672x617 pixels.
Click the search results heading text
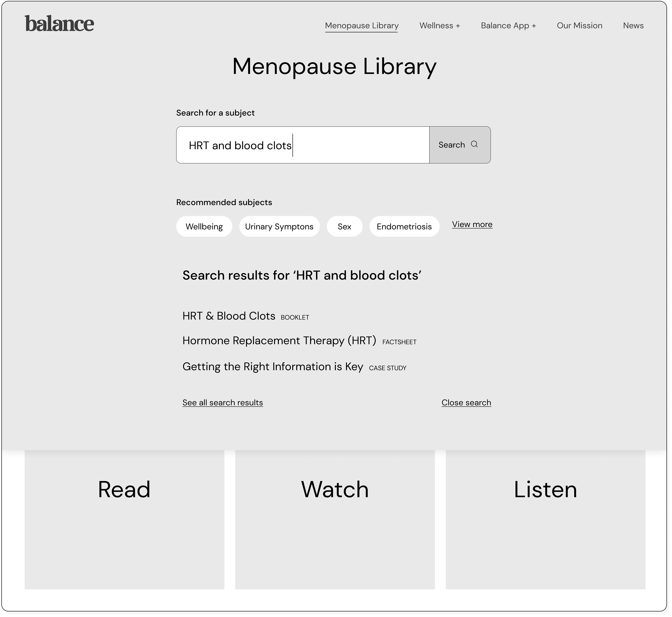point(302,275)
